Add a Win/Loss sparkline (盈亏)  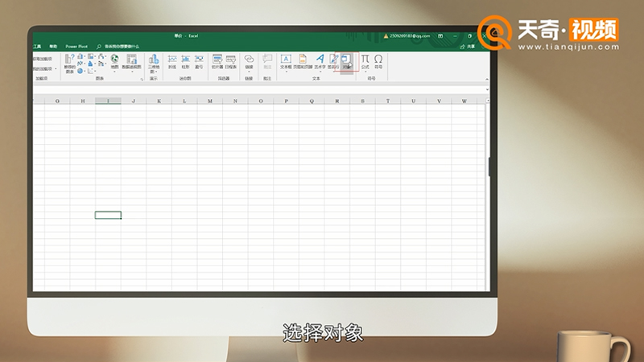pos(199,62)
